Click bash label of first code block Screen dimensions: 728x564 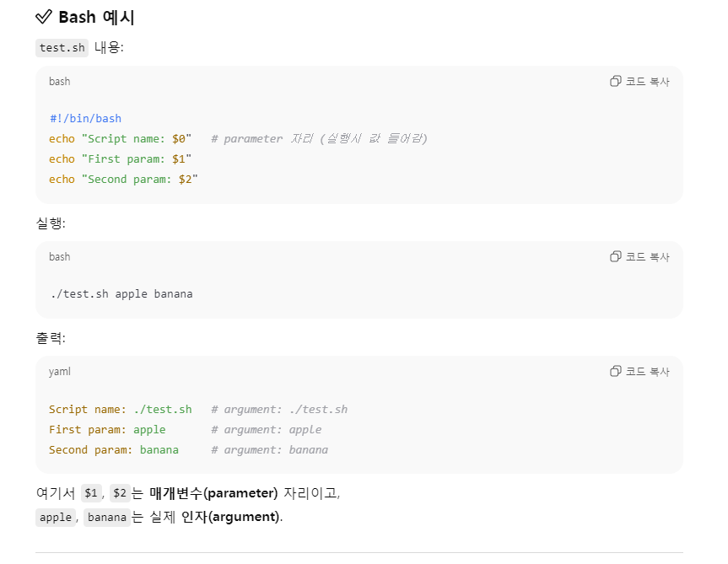59,82
